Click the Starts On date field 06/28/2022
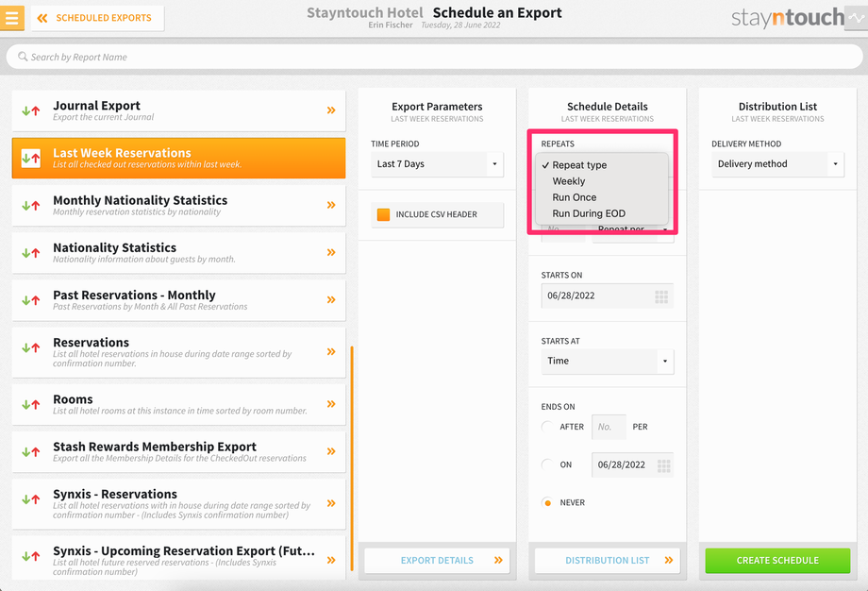The height and width of the screenshot is (591, 868). click(608, 295)
